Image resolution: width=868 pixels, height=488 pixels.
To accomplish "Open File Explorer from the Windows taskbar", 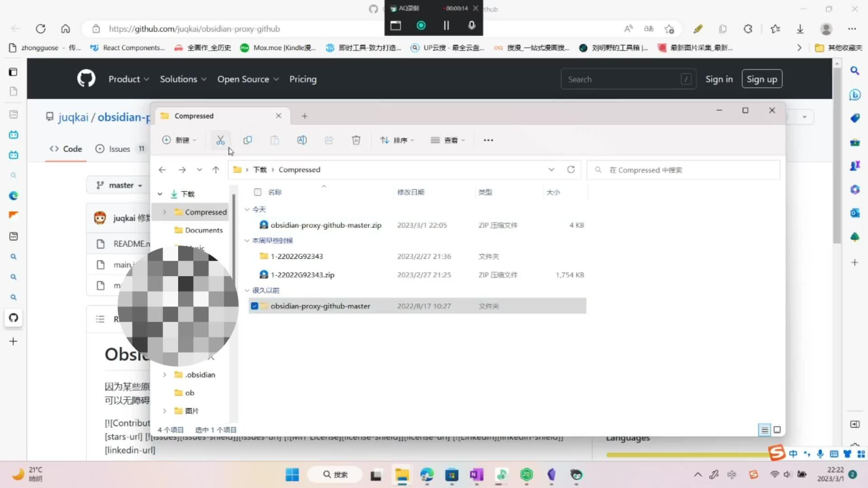I will coord(402,475).
